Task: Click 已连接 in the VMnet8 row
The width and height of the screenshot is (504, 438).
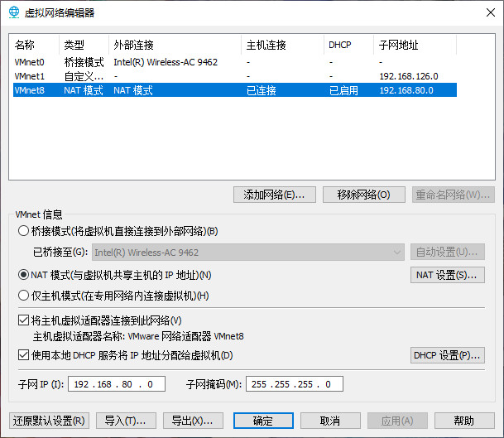Action: 262,90
